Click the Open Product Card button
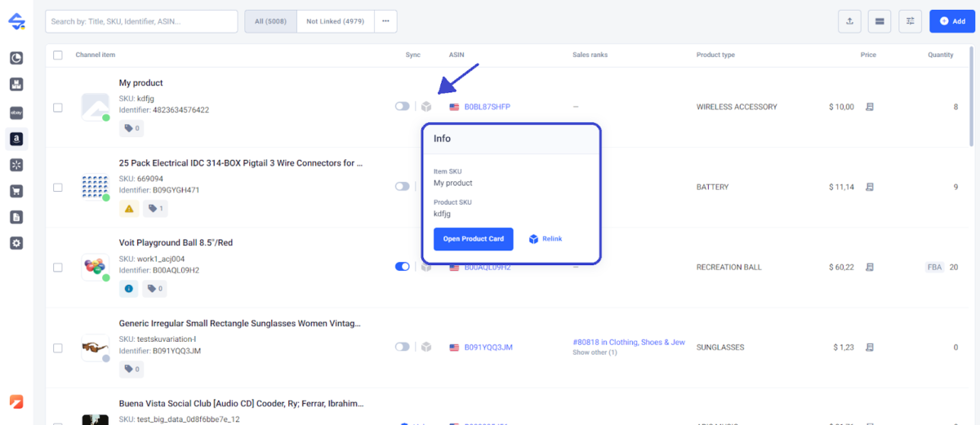 point(474,239)
